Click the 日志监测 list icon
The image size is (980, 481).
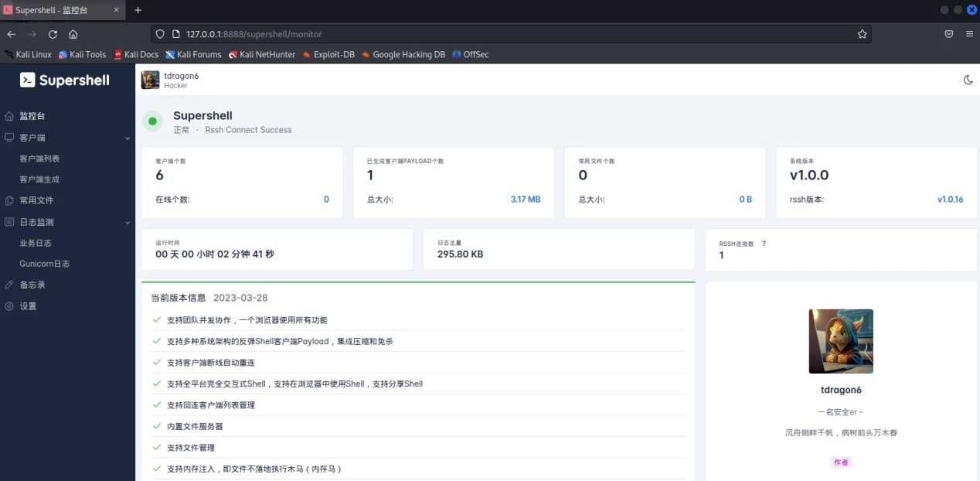click(x=9, y=222)
